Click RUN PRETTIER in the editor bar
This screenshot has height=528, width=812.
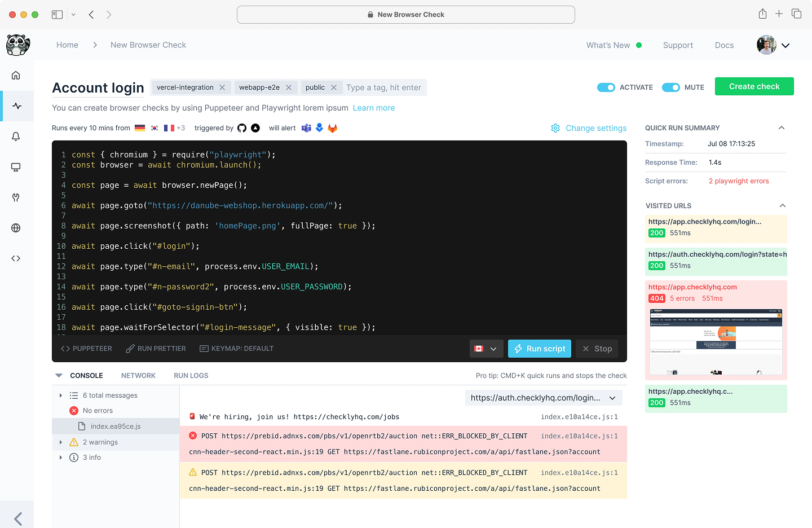pyautogui.click(x=156, y=349)
